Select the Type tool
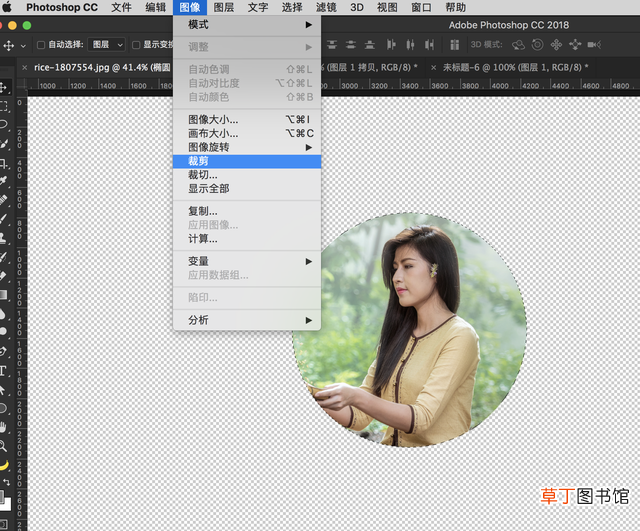Screen dimensions: 640x531 [3, 371]
